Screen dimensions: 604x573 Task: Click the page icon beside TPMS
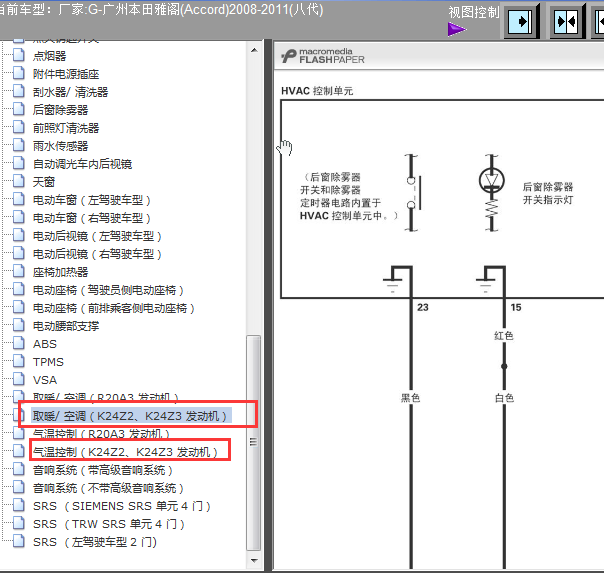pos(18,361)
